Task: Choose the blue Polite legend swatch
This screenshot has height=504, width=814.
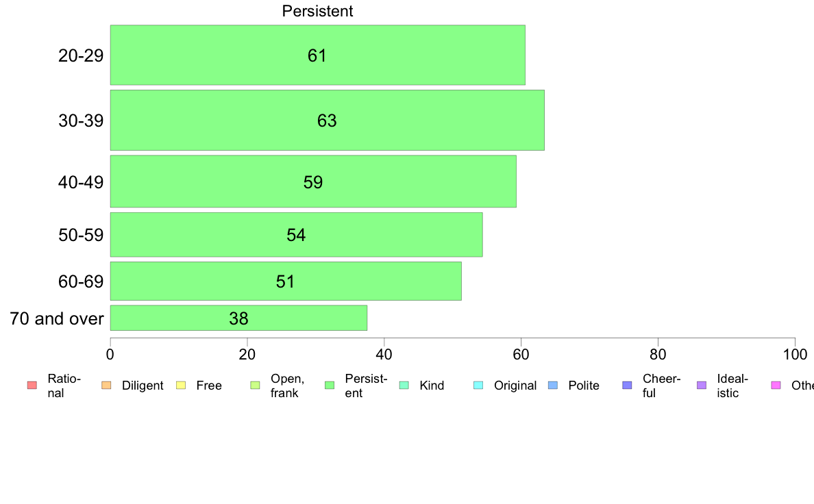Action: [553, 386]
